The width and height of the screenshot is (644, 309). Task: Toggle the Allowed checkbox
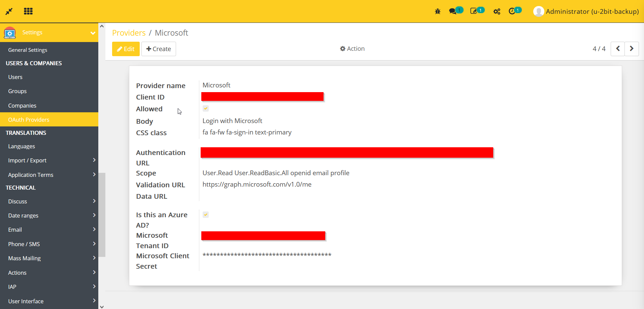[x=205, y=108]
